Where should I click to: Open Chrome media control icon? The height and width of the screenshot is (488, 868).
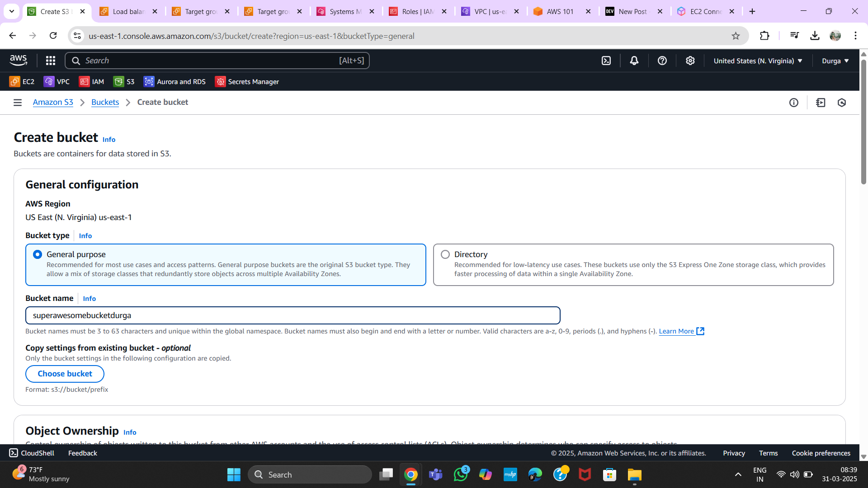click(794, 36)
